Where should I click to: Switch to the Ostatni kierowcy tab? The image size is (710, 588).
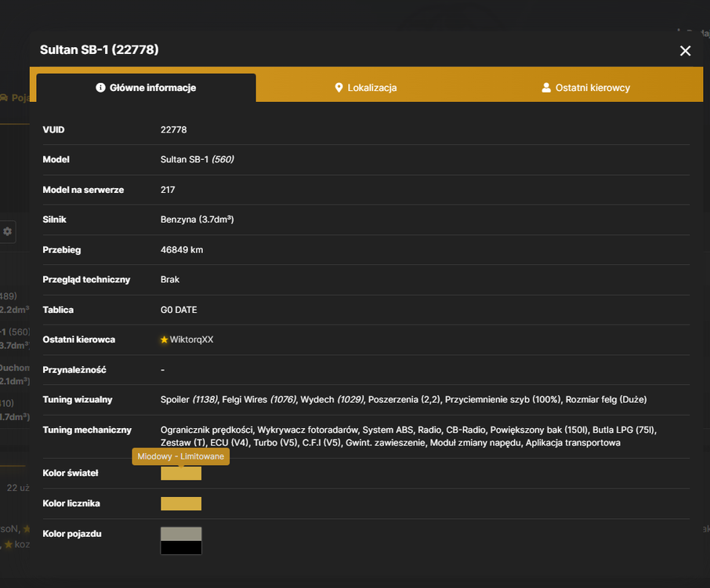586,88
